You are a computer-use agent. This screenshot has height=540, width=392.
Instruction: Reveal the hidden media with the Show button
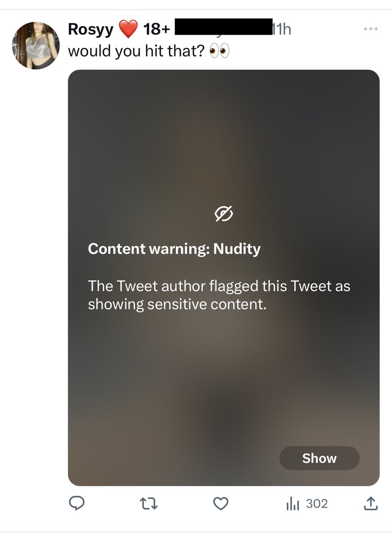point(320,458)
